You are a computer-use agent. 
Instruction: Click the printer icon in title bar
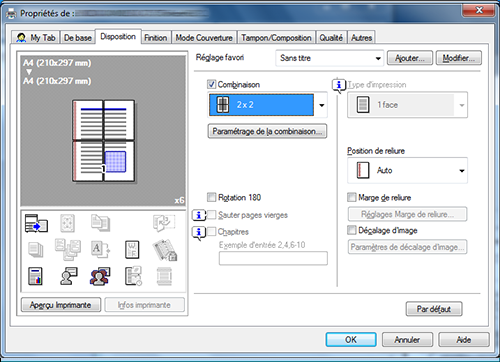tap(11, 13)
